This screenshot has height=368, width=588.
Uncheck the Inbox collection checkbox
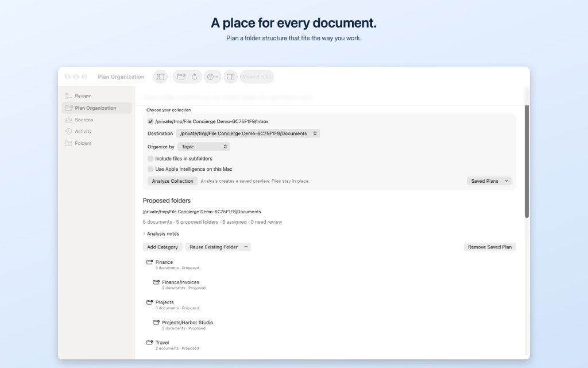click(x=150, y=121)
